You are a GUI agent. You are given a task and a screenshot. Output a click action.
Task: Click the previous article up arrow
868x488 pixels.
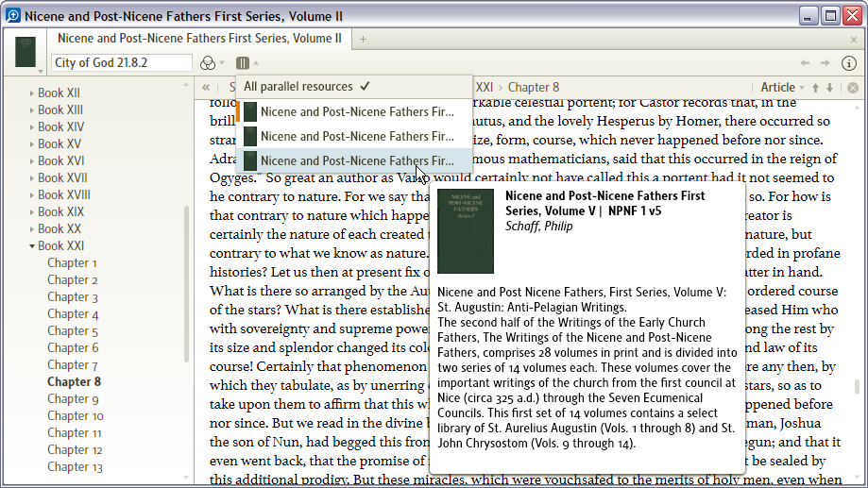coord(815,88)
